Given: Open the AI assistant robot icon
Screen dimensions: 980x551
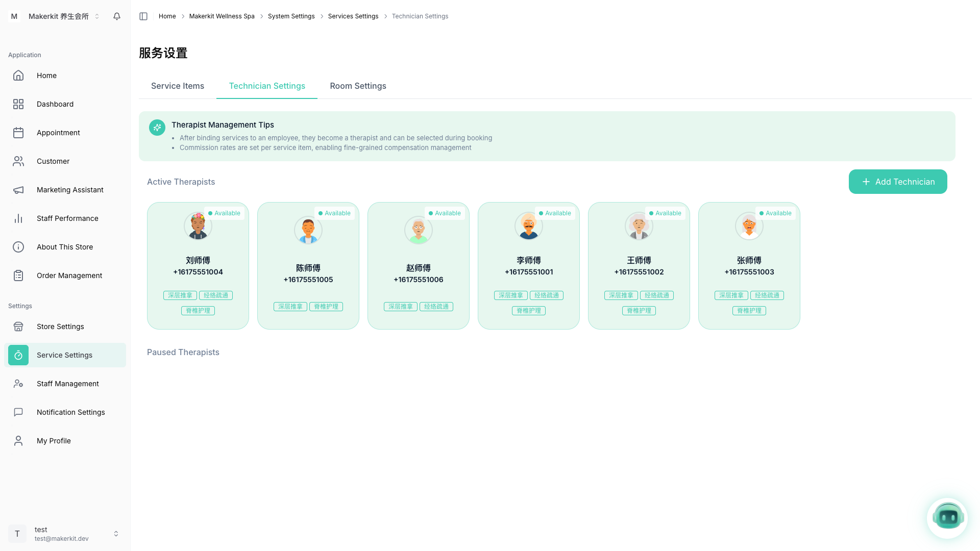Looking at the screenshot, I should click(x=947, y=518).
